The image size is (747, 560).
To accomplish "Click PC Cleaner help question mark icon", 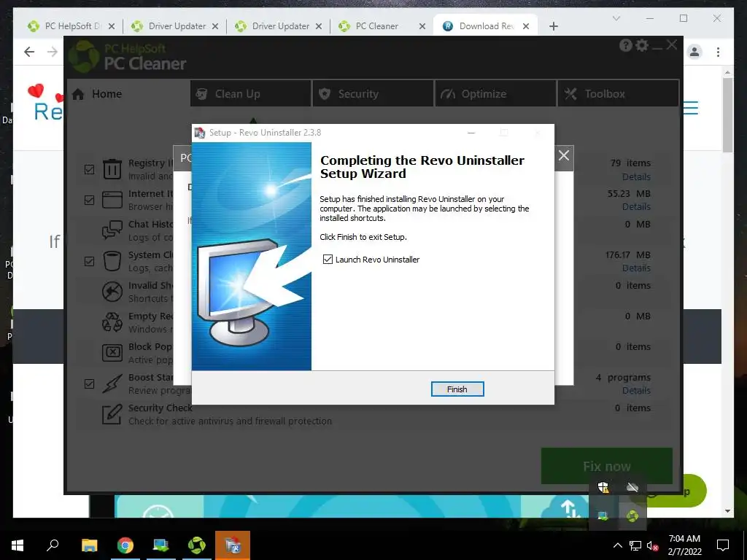I will click(x=625, y=45).
